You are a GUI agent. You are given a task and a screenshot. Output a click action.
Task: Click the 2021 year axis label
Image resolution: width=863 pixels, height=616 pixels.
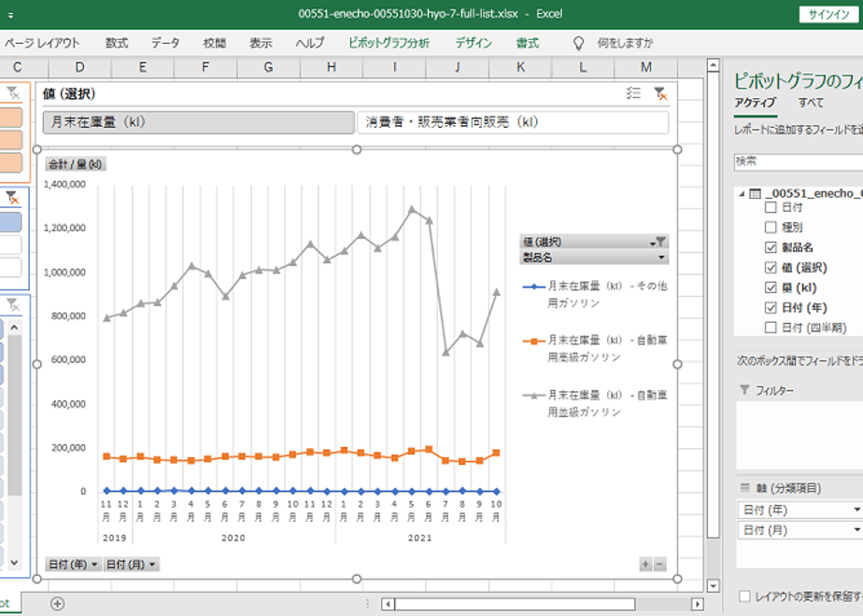click(420, 538)
